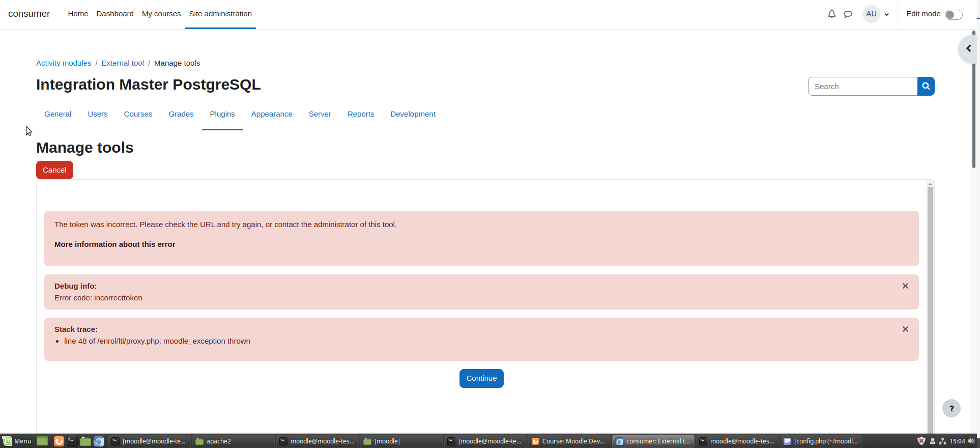Switch to the Server tab
The width and height of the screenshot is (980, 448).
[x=320, y=114]
